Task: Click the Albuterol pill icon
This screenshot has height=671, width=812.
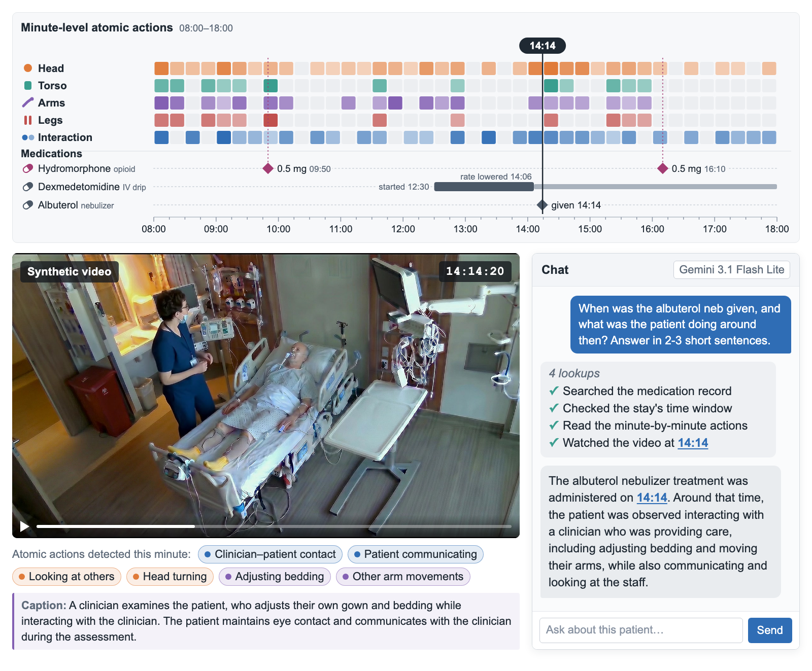Action: tap(28, 205)
